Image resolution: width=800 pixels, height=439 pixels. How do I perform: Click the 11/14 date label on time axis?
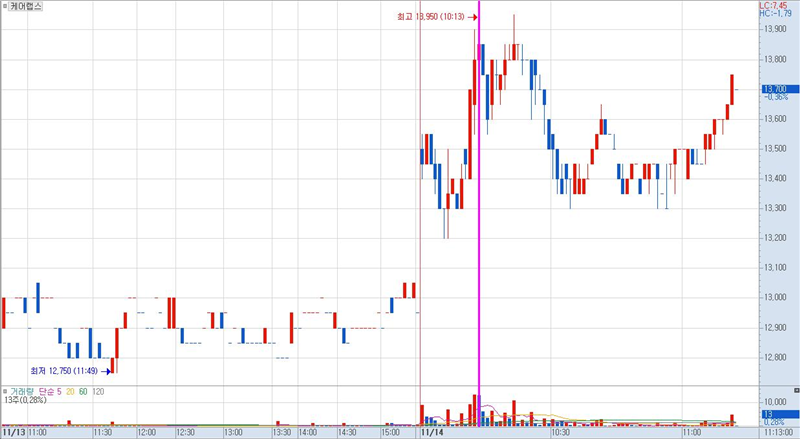(x=432, y=433)
